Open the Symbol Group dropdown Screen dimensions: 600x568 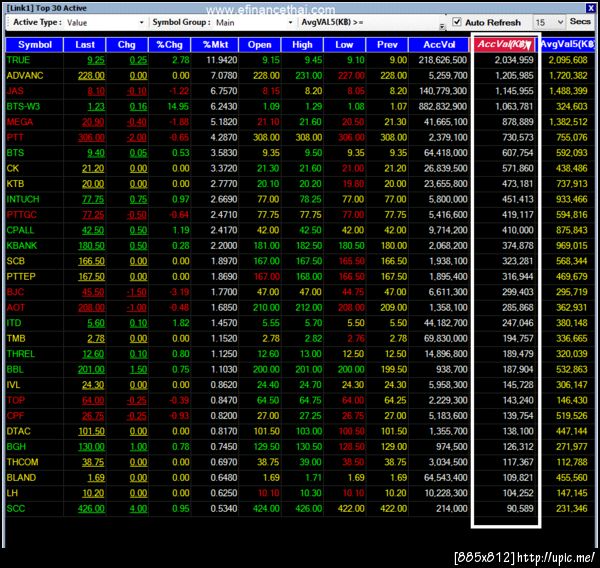tap(290, 23)
